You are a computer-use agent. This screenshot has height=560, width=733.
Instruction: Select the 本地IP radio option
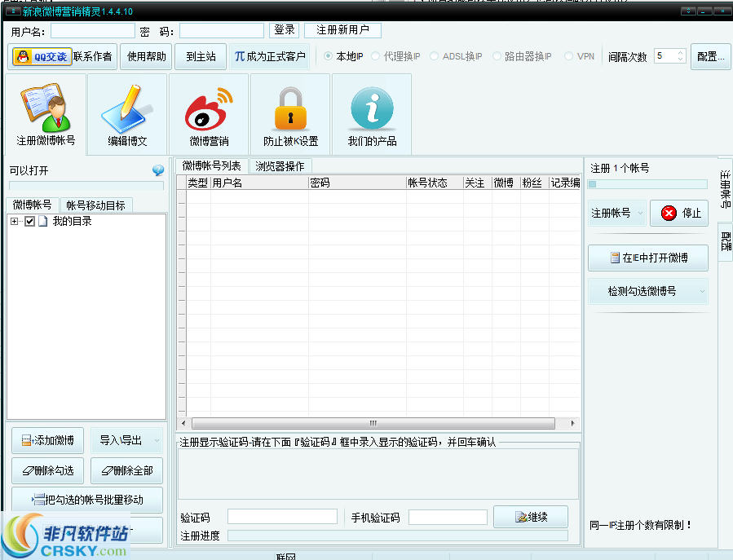pyautogui.click(x=328, y=56)
